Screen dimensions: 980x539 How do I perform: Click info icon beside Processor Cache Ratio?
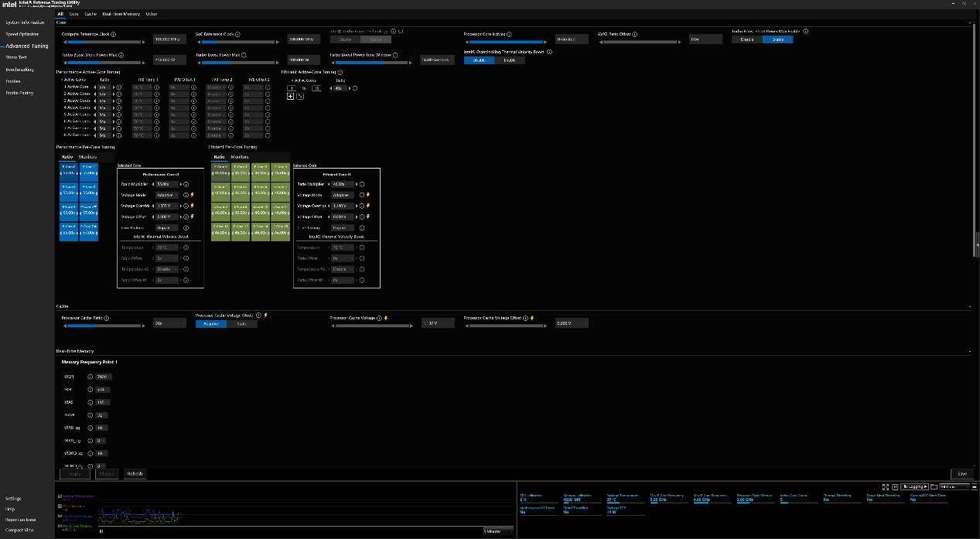(106, 318)
